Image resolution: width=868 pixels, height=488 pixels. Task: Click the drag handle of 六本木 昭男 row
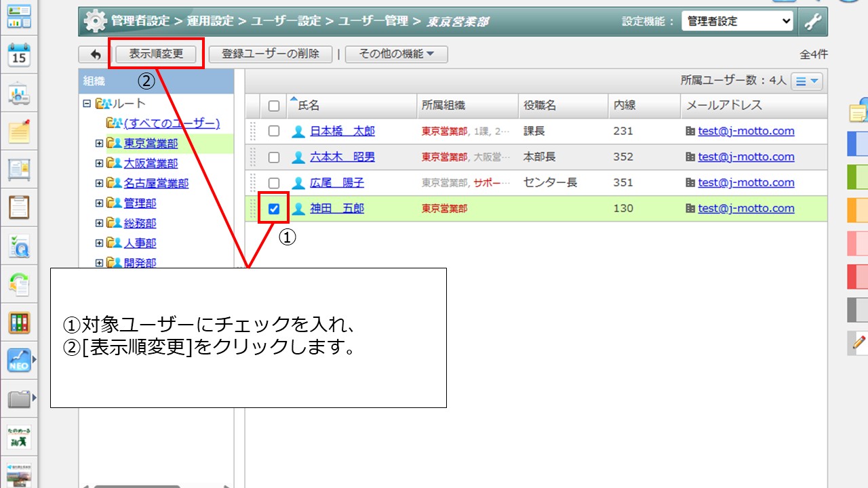(x=254, y=157)
